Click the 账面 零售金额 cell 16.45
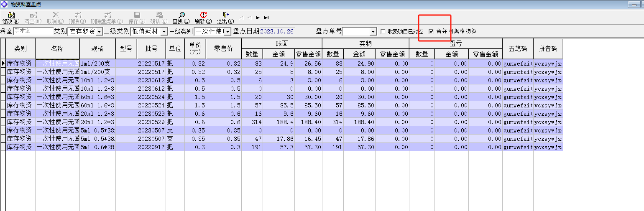 pyautogui.click(x=309, y=139)
